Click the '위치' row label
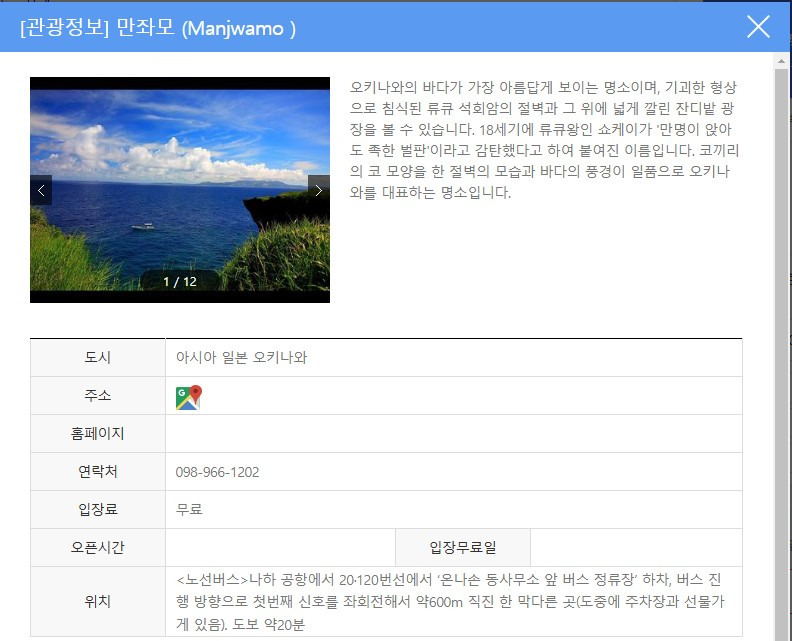 pos(97,601)
